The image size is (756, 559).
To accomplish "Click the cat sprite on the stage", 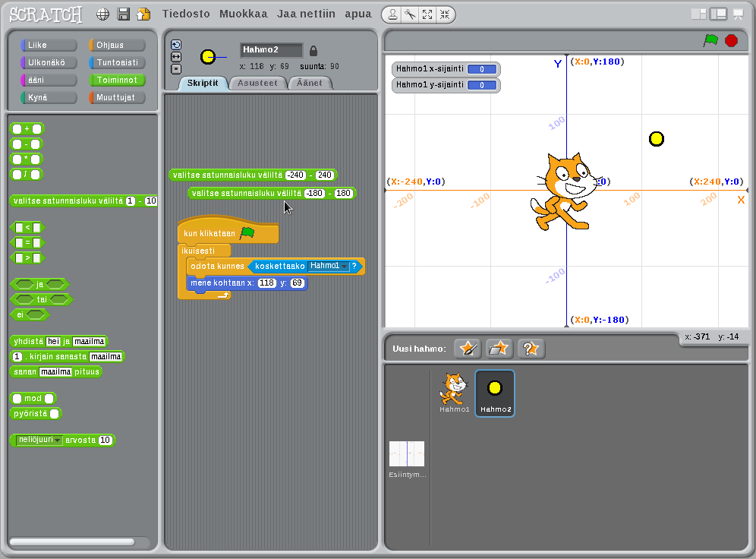I will tap(565, 191).
